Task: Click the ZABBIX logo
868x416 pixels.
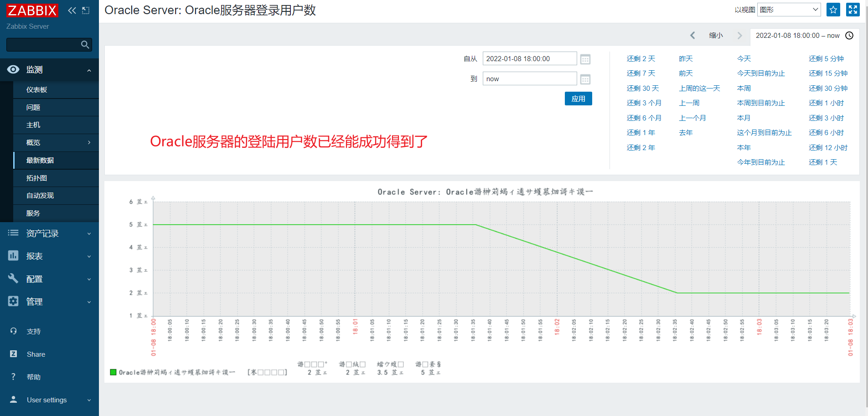Action: [31, 10]
